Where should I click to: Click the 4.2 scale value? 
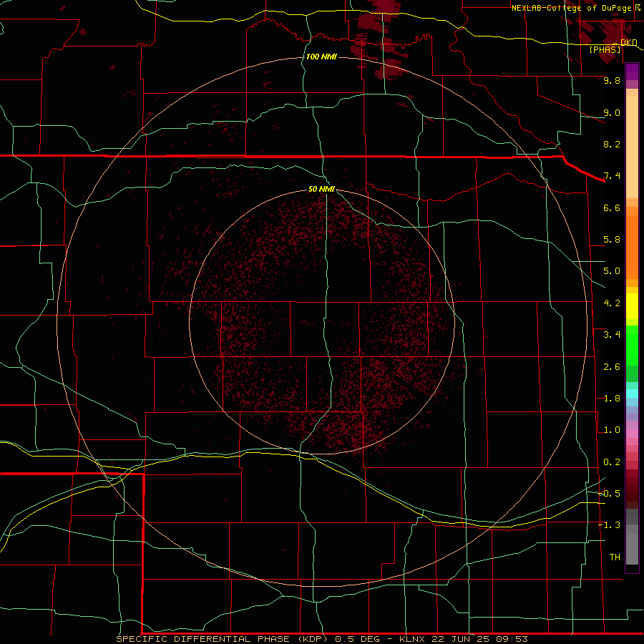[612, 303]
